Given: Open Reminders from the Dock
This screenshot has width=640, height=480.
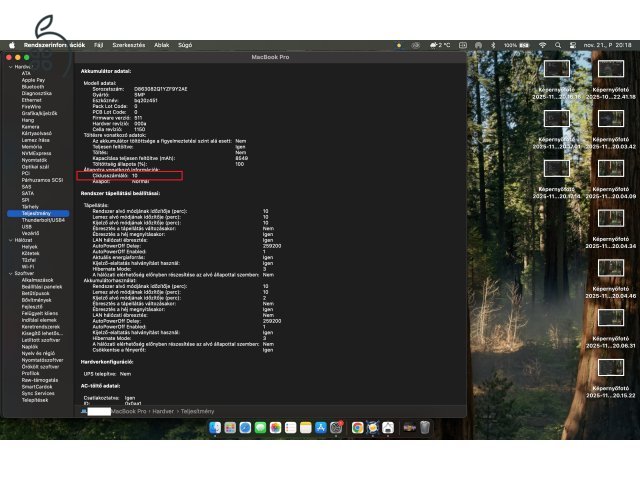Looking at the screenshot, I should (x=291, y=427).
